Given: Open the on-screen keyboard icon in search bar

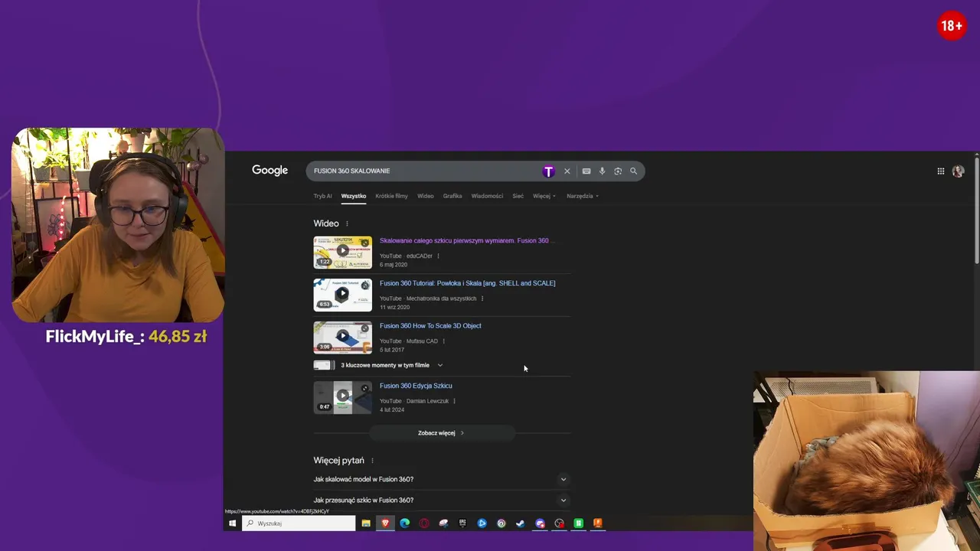Looking at the screenshot, I should pos(586,171).
